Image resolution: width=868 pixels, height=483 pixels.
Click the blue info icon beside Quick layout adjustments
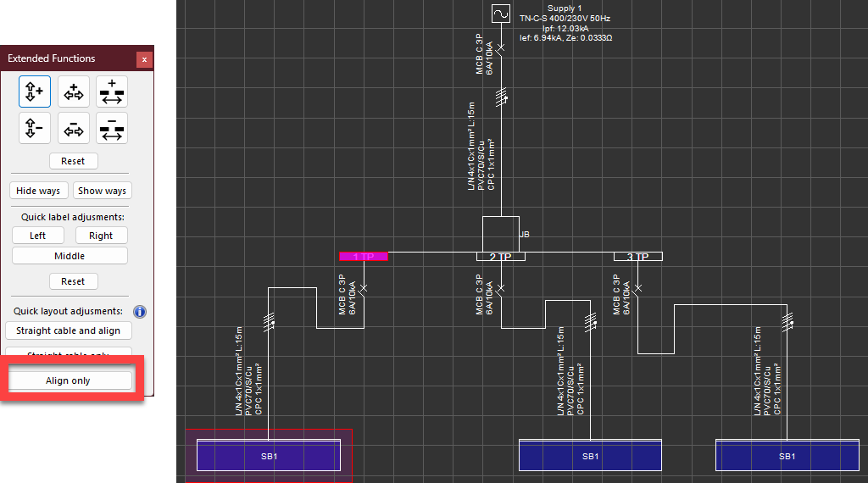tap(140, 311)
